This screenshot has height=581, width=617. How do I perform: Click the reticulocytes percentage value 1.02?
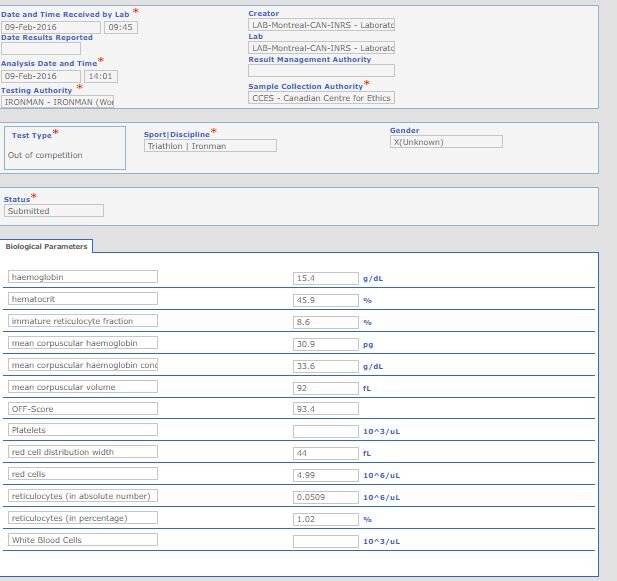tap(326, 519)
